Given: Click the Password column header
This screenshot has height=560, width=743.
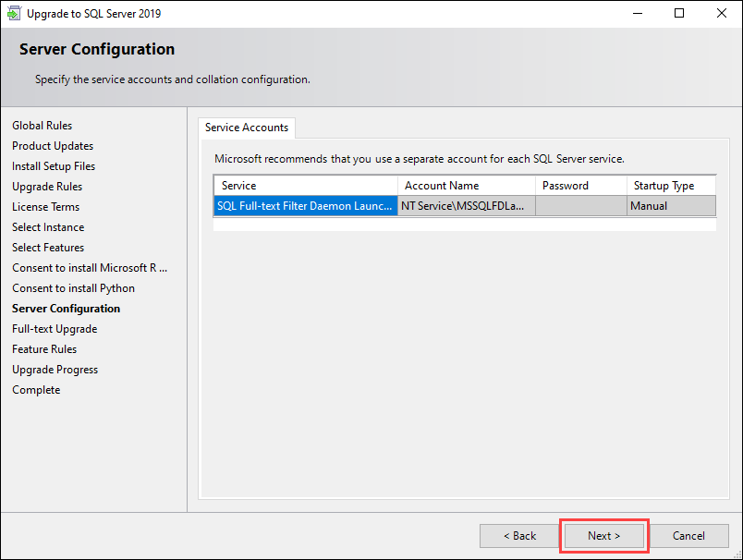Looking at the screenshot, I should (x=580, y=186).
